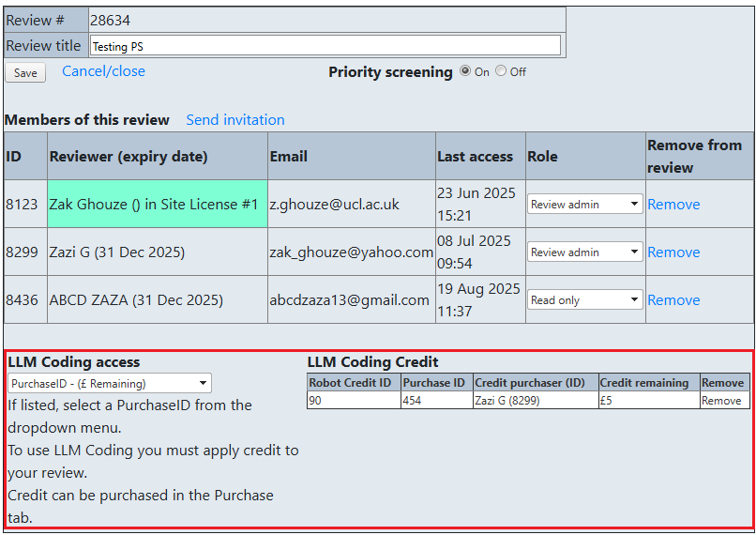Viewport: 756px width, 535px height.
Task: Select the Off priority screening option
Action: pyautogui.click(x=501, y=71)
